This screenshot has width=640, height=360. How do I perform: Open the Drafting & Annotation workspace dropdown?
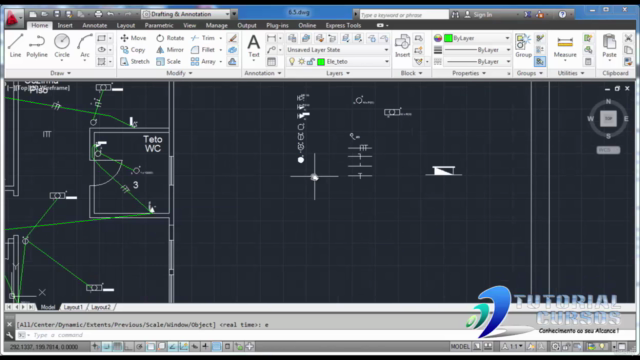186,14
